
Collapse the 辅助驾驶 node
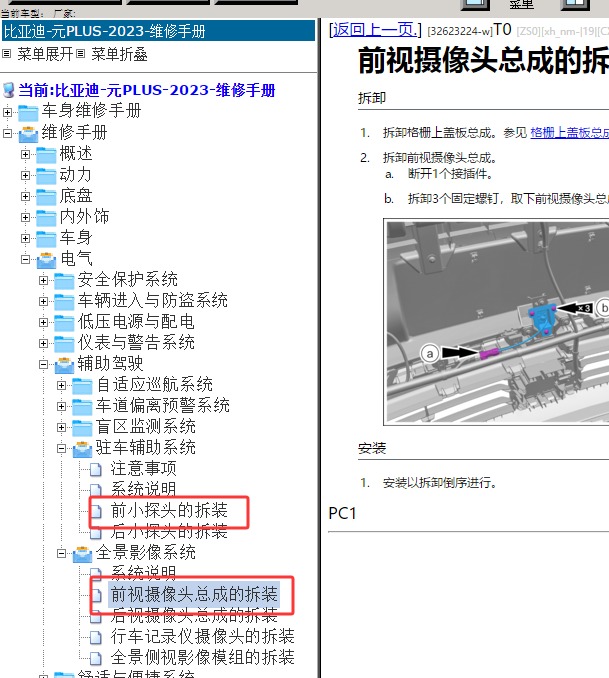pyautogui.click(x=44, y=365)
